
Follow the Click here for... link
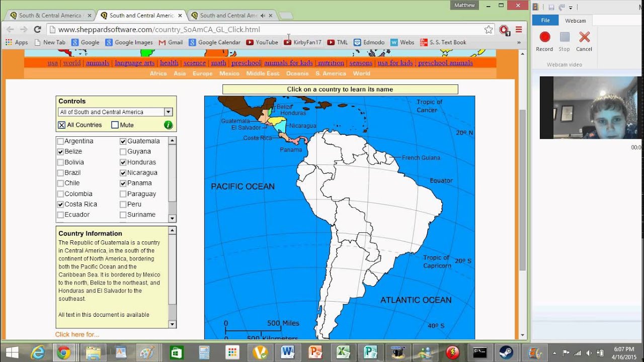(77, 334)
